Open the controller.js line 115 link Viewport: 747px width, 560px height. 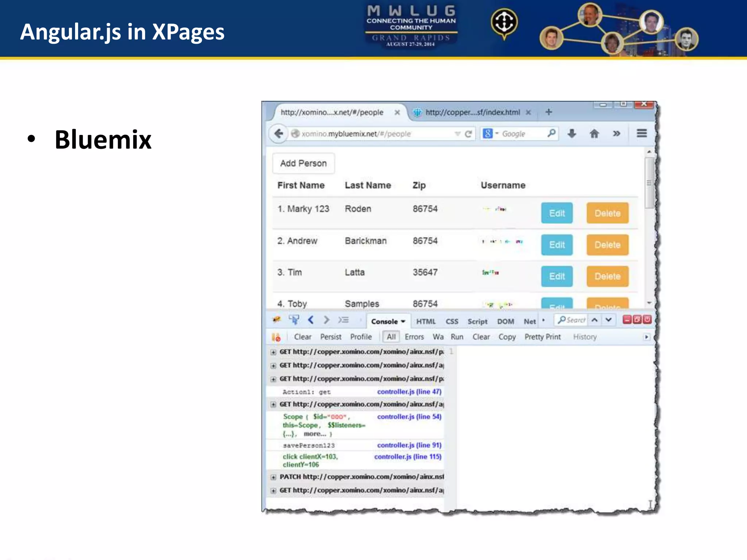pos(408,457)
